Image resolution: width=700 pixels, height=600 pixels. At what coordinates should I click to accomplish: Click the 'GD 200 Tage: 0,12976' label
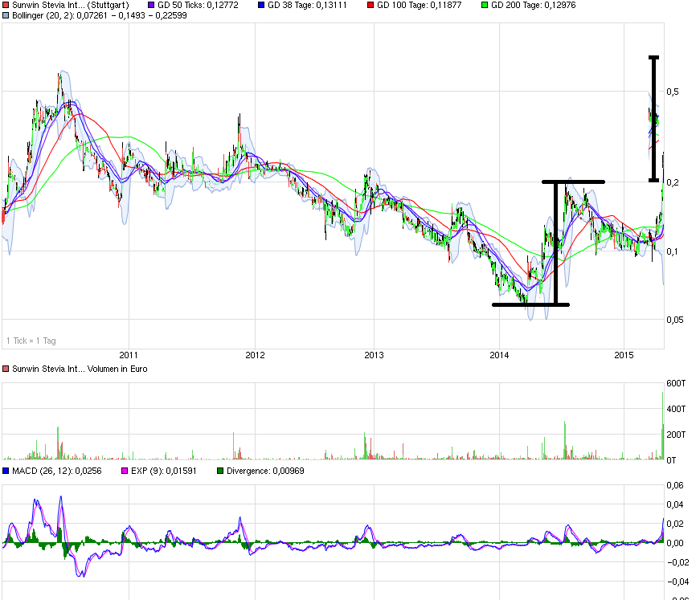pos(533,5)
